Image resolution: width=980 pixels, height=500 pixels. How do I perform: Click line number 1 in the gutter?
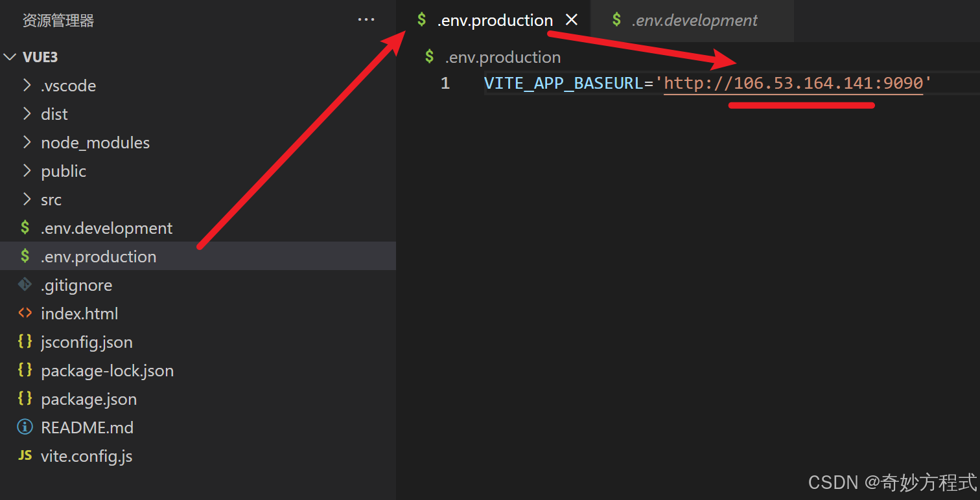445,84
